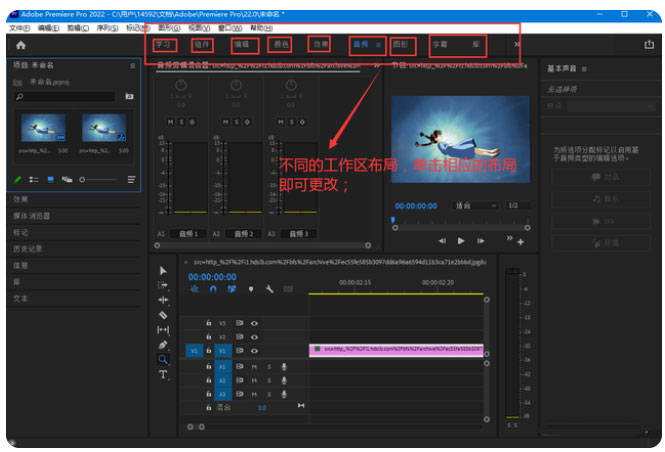Open the Help menu

261,28
